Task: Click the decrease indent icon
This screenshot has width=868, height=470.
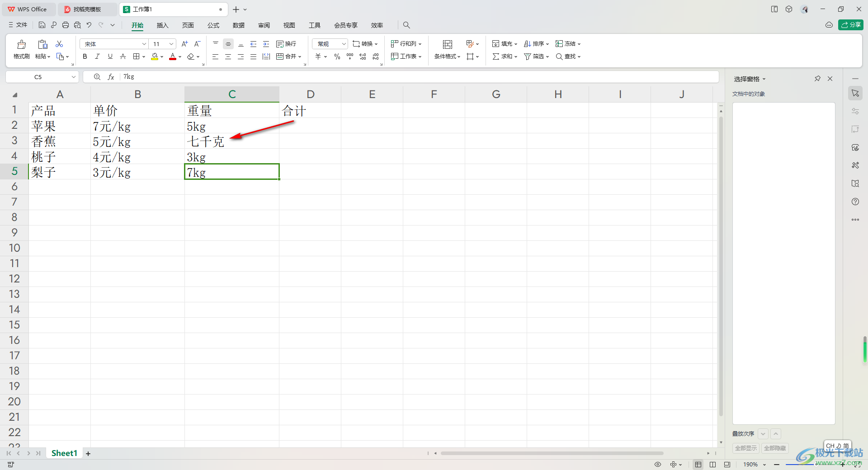Action: [253, 44]
